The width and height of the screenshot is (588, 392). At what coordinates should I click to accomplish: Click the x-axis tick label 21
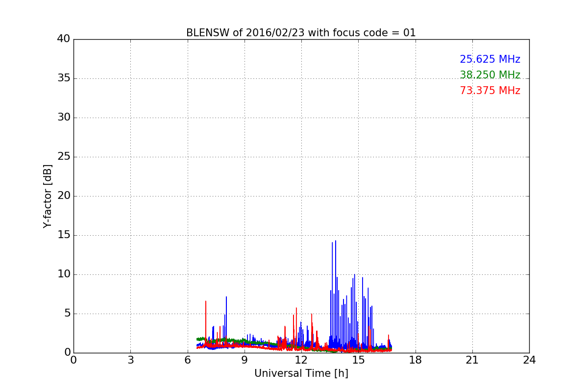[472, 360]
